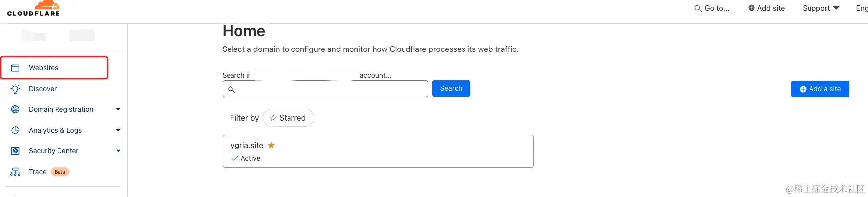Open the Trace Beta sidebar item
Screen dimensions: 868x197
point(60,172)
